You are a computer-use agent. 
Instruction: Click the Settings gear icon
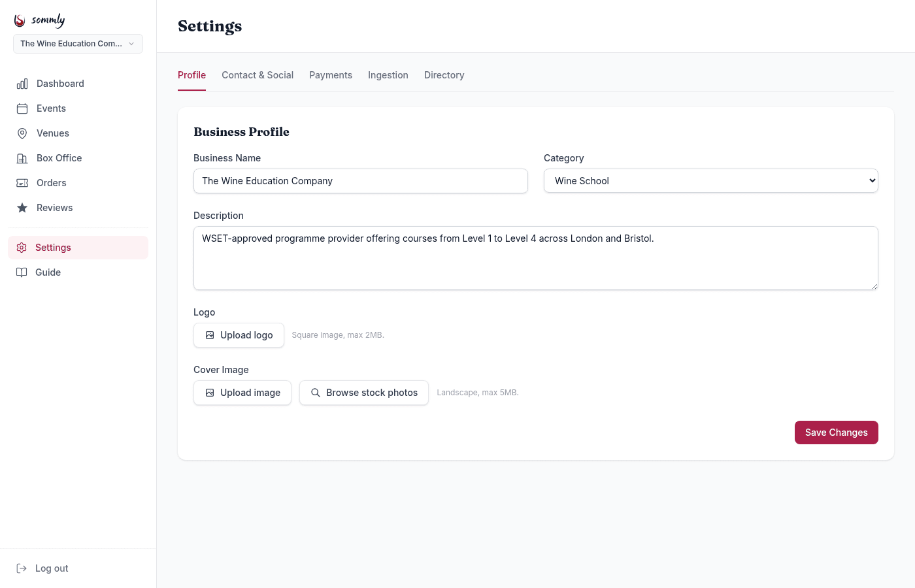(x=22, y=248)
